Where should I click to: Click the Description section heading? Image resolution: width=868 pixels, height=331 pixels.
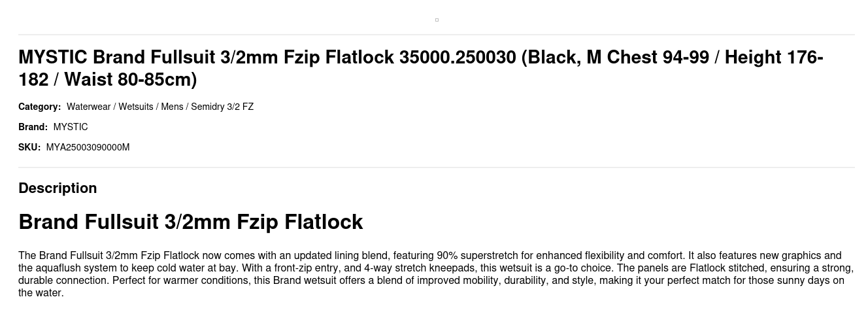pyautogui.click(x=58, y=188)
